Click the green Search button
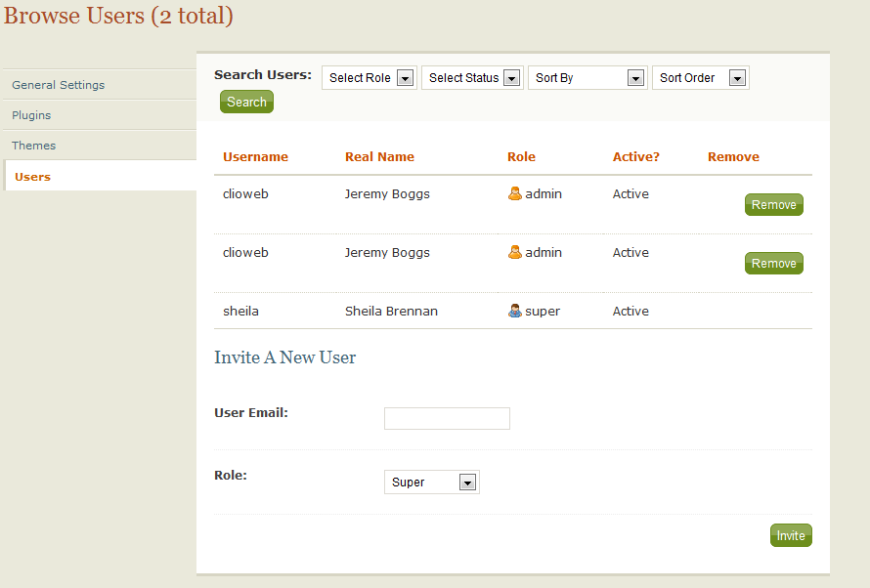The width and height of the screenshot is (870, 588). pyautogui.click(x=246, y=102)
